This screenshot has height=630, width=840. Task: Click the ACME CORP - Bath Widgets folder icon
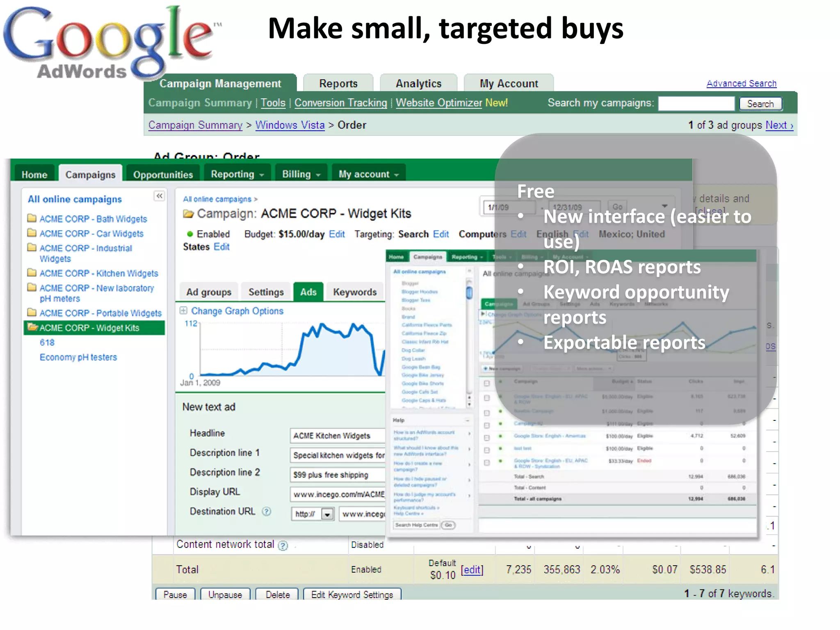pos(32,218)
